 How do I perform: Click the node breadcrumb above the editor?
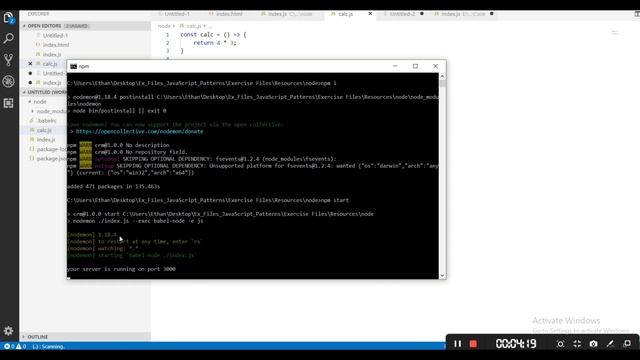[164, 26]
